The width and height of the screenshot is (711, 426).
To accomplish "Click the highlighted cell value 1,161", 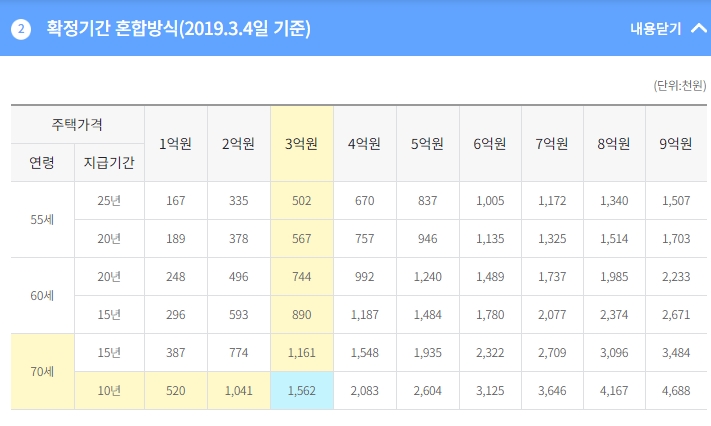I will [302, 353].
